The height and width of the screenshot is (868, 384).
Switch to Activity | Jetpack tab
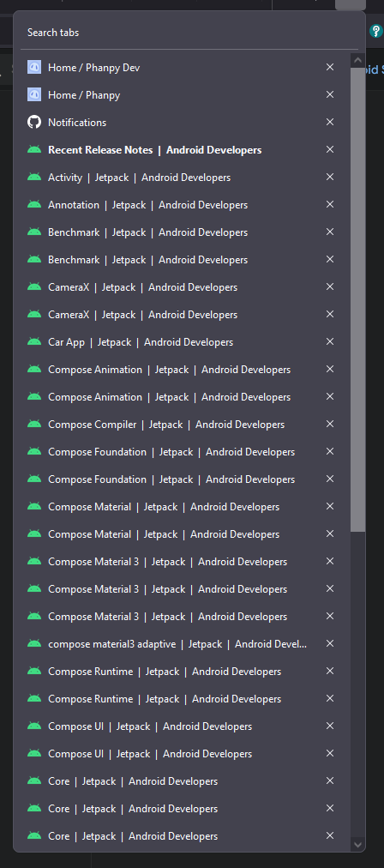coord(182,178)
